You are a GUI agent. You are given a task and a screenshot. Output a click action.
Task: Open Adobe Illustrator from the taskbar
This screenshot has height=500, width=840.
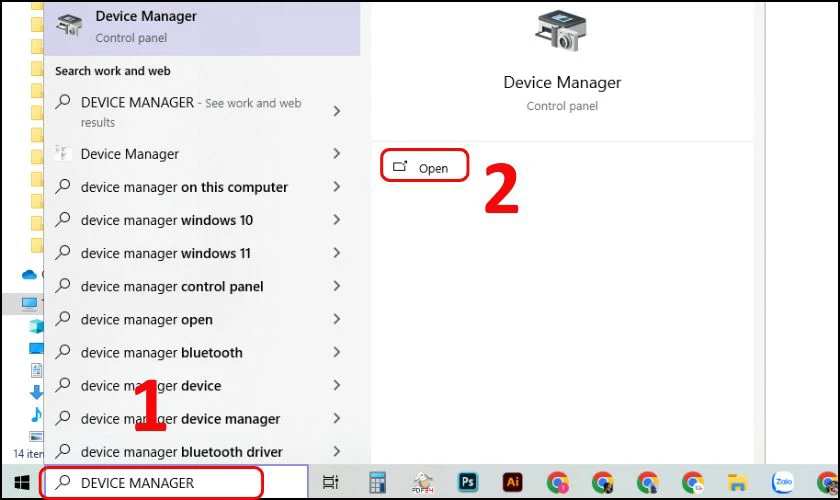513,483
